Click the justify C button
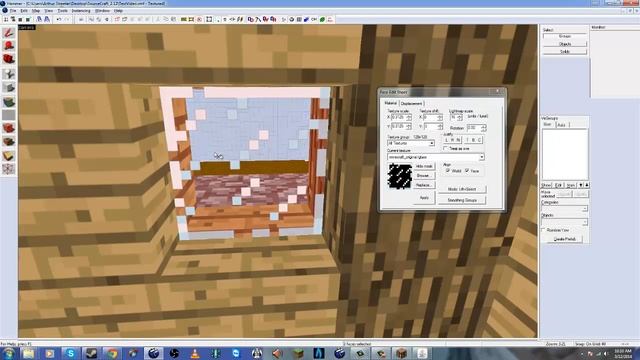Viewport: 640px width, 360px height. tap(480, 140)
